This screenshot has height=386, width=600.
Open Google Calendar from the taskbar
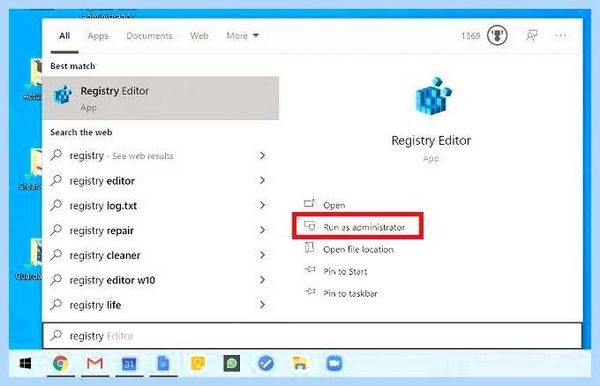pyautogui.click(x=129, y=364)
